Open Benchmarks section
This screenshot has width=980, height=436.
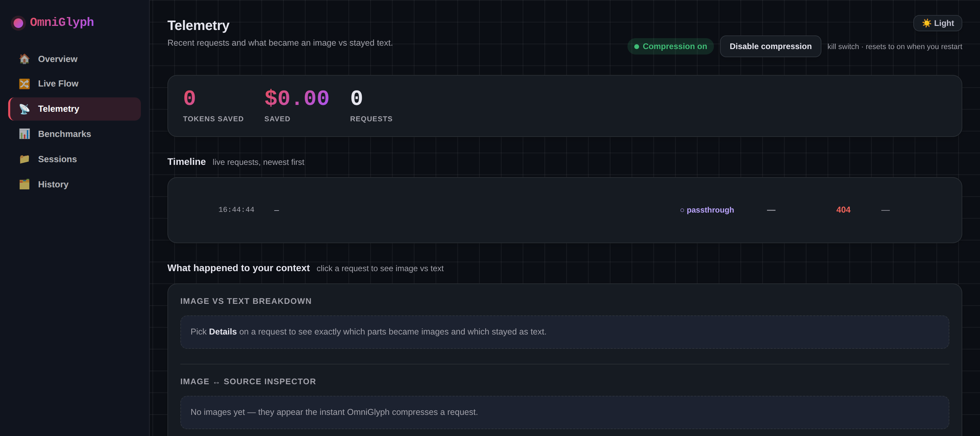[75, 134]
